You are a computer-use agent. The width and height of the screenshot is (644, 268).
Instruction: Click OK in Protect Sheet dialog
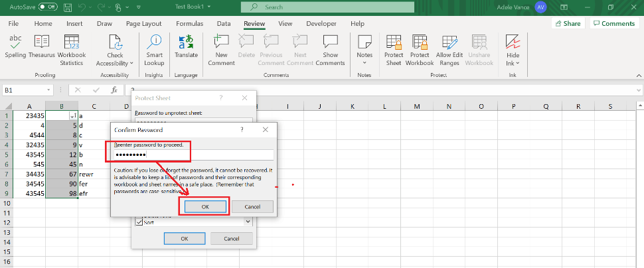click(x=185, y=238)
